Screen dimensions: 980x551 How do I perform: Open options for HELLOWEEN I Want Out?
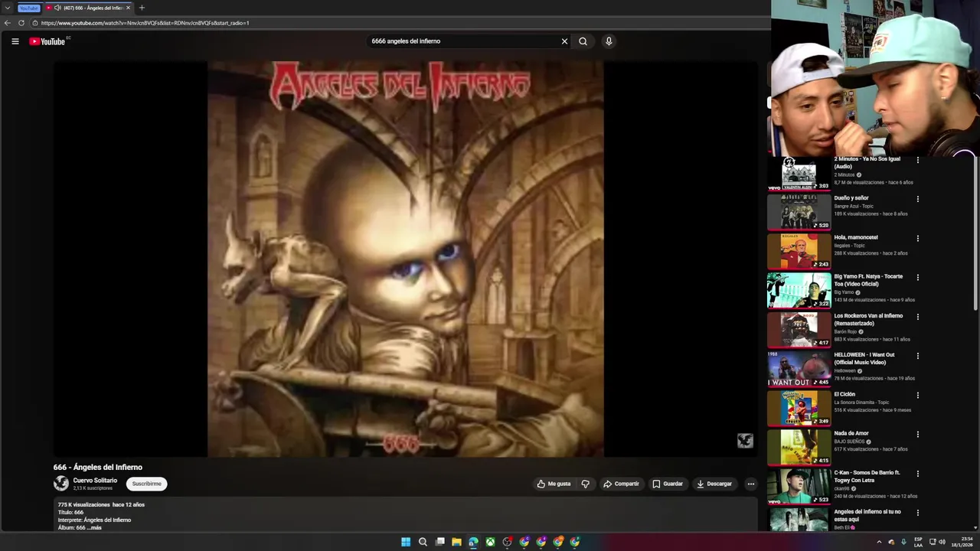point(918,356)
